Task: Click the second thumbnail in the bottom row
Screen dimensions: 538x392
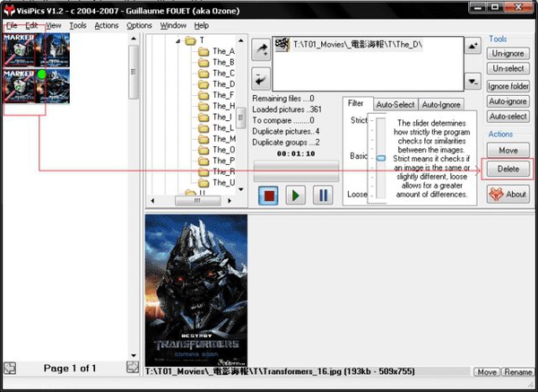Action: coord(54,86)
